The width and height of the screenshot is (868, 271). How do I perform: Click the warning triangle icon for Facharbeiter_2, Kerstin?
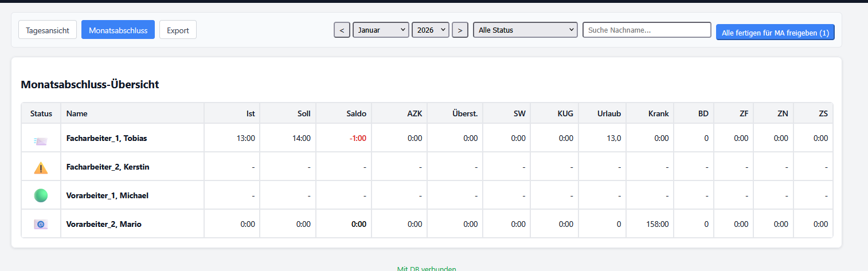(x=41, y=167)
